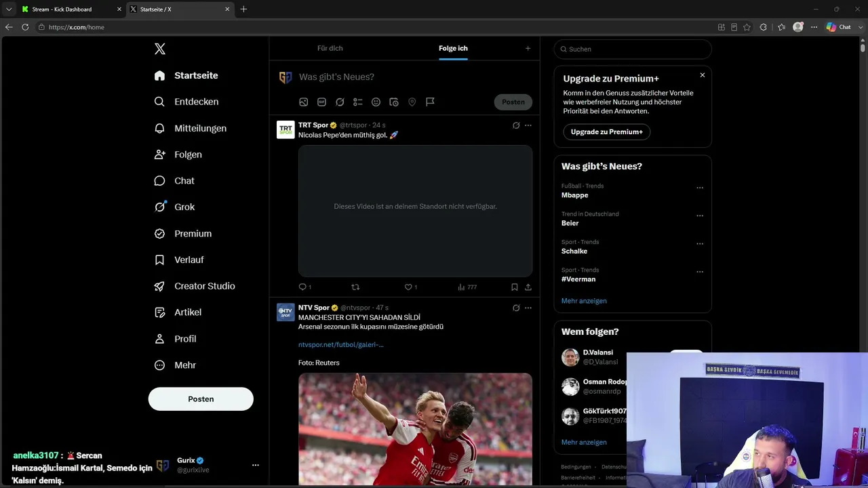Expand the browser tab search dropdown

pos(9,9)
